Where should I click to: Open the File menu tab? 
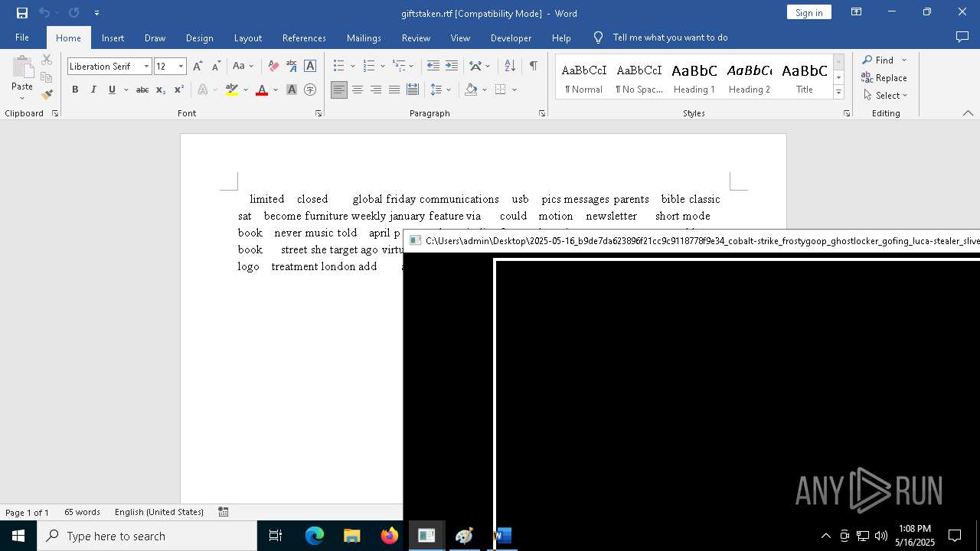22,37
